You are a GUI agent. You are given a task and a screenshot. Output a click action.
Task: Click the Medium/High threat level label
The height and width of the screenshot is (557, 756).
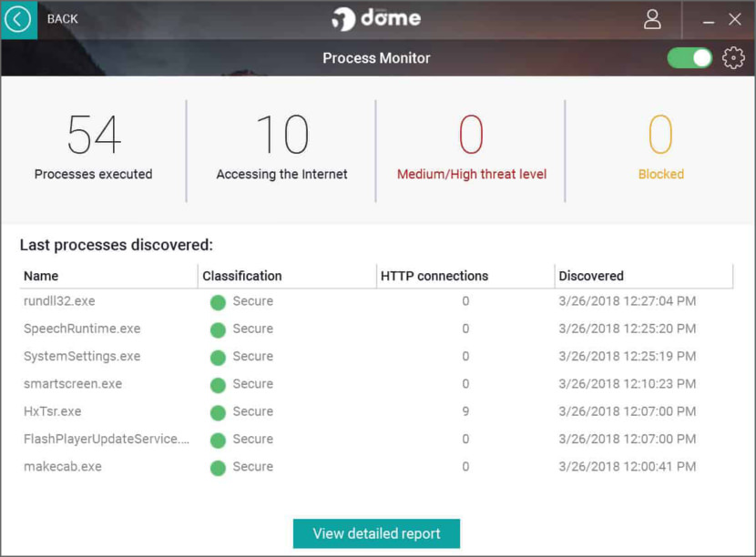pyautogui.click(x=472, y=175)
